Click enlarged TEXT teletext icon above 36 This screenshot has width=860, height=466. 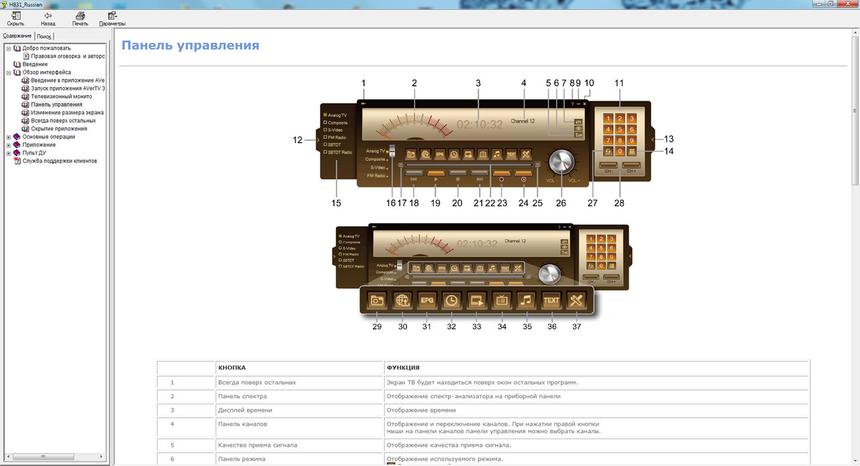pyautogui.click(x=551, y=300)
